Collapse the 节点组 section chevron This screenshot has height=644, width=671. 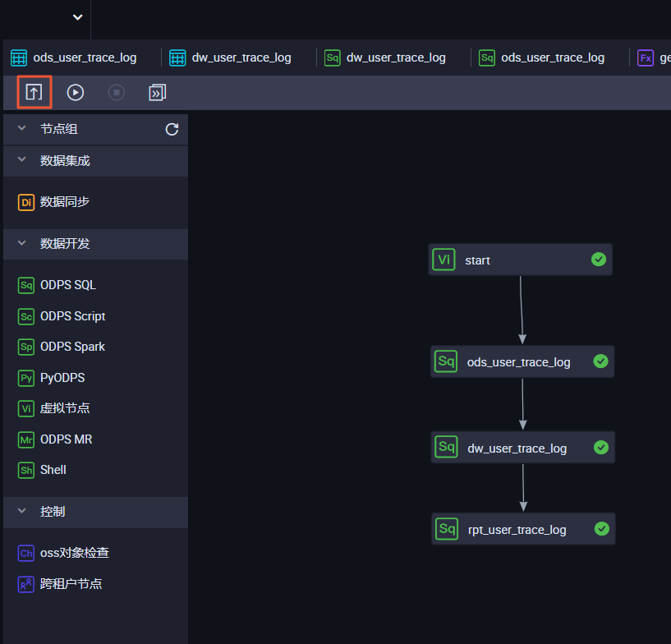tap(22, 128)
